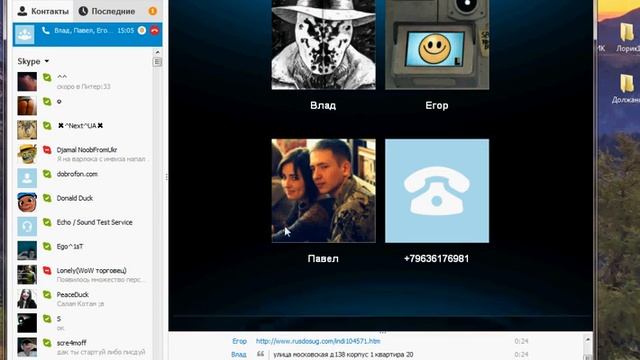
Task: Click PeaceDuck's avatar picture
Action: tap(27, 298)
